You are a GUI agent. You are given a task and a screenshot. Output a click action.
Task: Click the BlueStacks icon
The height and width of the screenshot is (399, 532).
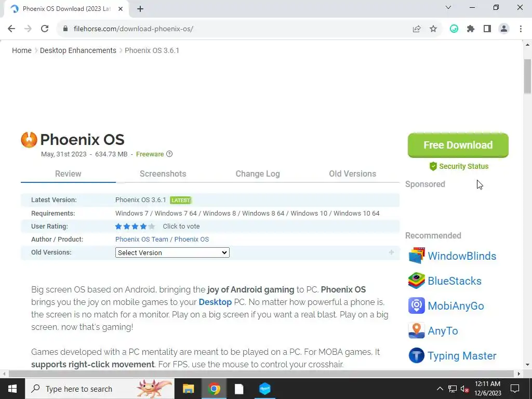[417, 281]
